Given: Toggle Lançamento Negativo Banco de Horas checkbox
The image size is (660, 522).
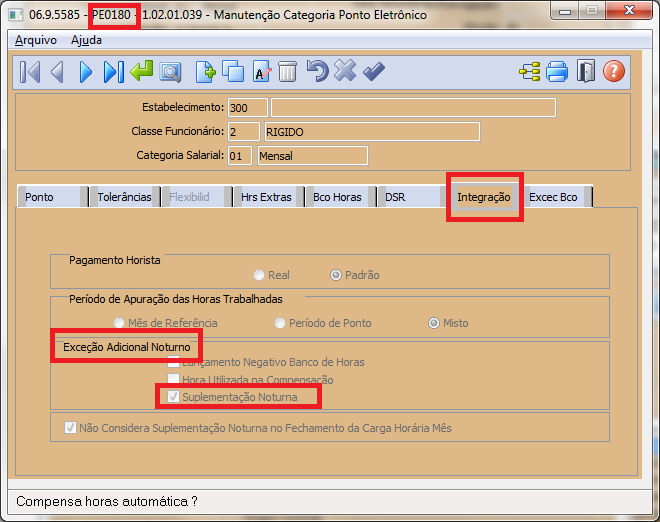Looking at the screenshot, I should pyautogui.click(x=173, y=362).
